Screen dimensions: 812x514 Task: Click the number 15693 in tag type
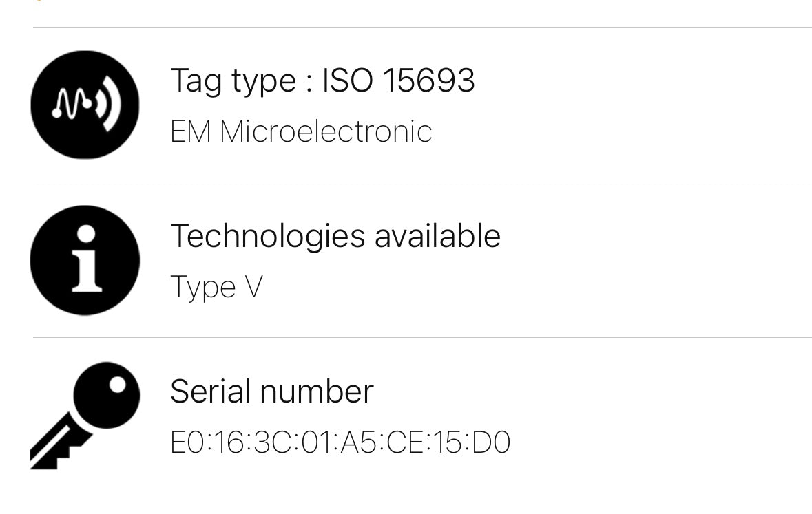click(428, 81)
